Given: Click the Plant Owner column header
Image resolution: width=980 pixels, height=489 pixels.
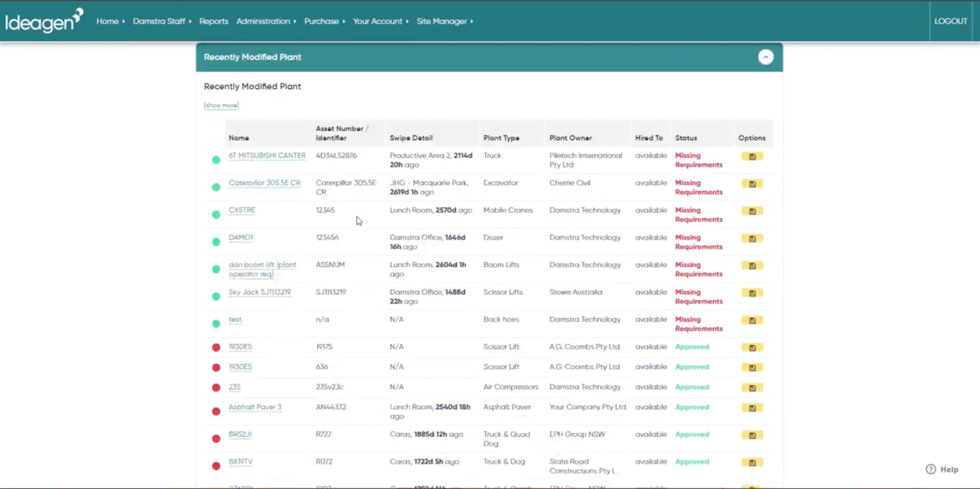Looking at the screenshot, I should click(x=570, y=138).
